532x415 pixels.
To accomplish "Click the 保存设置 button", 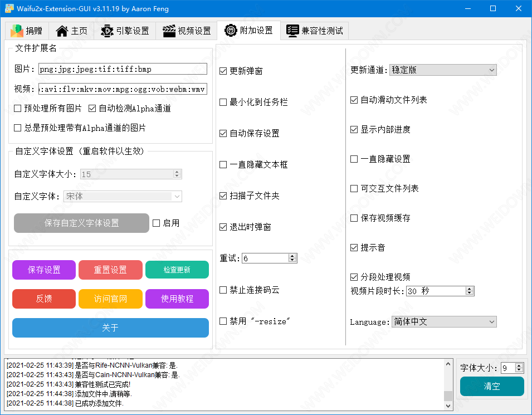I will pyautogui.click(x=44, y=270).
